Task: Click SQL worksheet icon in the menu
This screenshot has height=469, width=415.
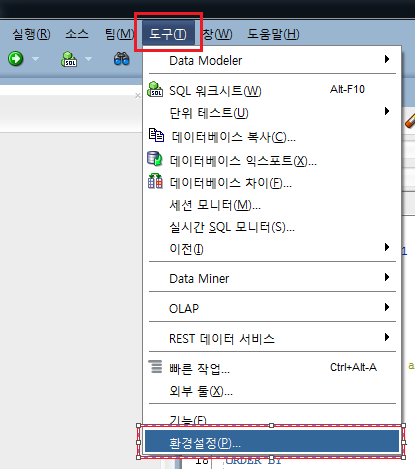Action: tap(155, 89)
